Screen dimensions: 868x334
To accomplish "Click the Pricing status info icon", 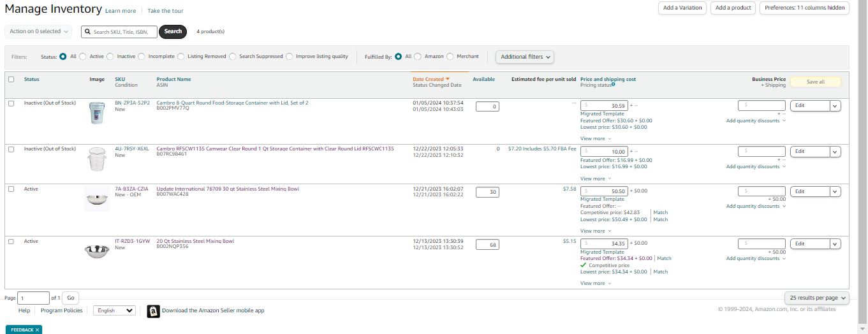I will pos(614,85).
